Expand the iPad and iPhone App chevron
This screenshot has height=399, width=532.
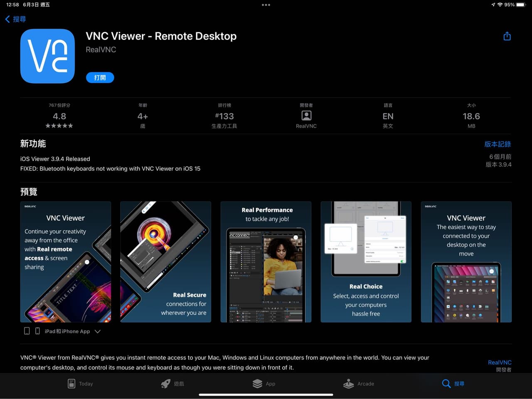[x=98, y=331]
